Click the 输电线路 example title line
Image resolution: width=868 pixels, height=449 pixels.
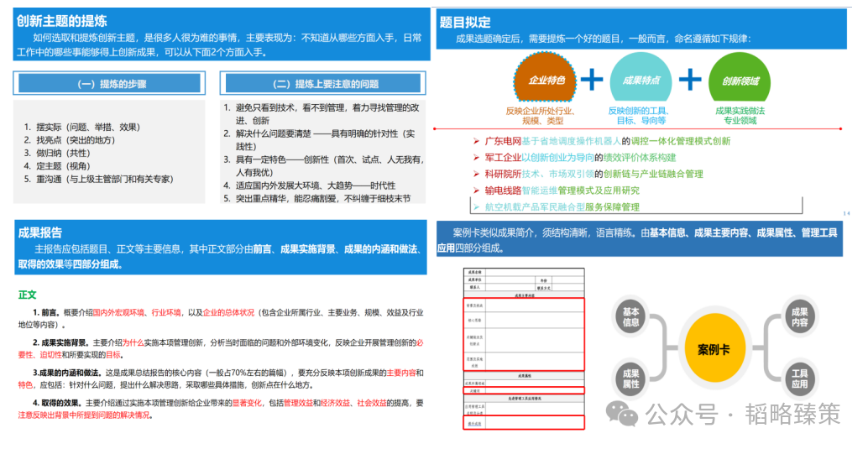tap(562, 191)
